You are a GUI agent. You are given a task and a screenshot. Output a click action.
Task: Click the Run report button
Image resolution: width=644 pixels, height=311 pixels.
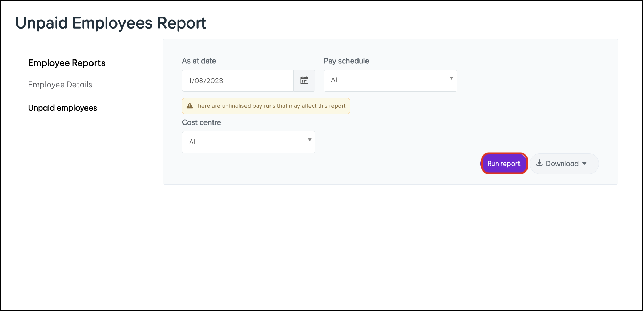click(504, 164)
